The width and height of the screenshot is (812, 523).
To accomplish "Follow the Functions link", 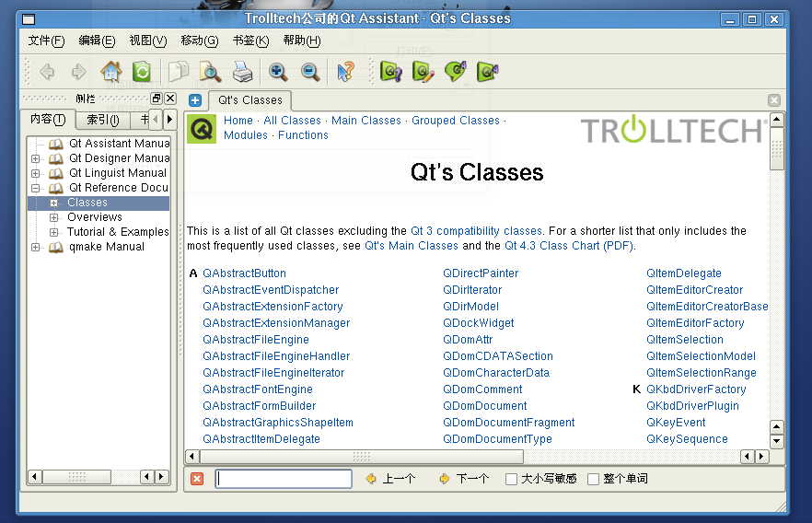I will click(x=303, y=135).
